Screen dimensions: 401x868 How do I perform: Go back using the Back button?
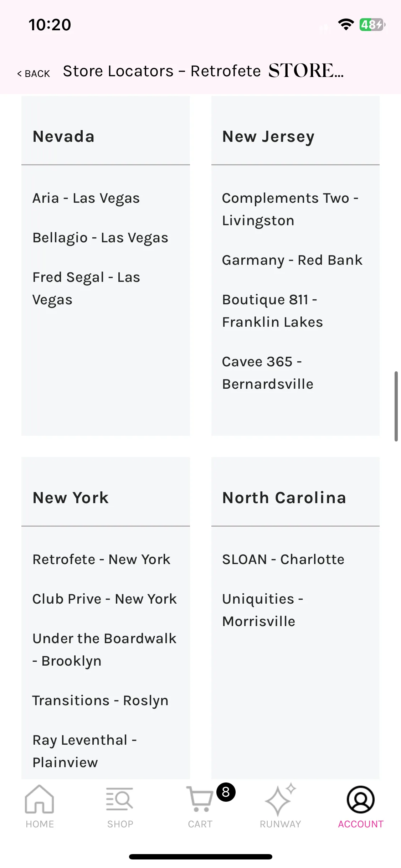[x=34, y=74]
